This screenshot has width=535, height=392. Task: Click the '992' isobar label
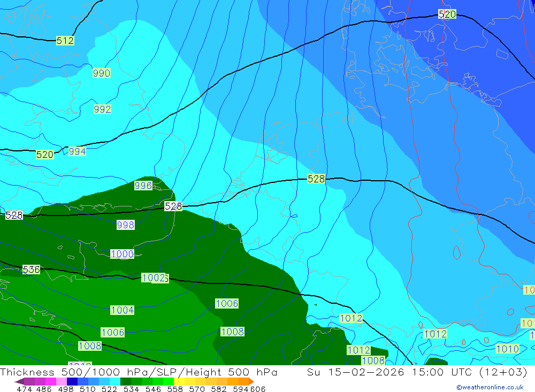[102, 109]
